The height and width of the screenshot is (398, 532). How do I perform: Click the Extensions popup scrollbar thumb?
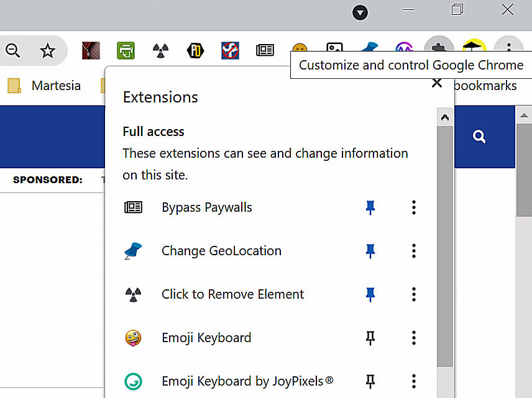445,246
